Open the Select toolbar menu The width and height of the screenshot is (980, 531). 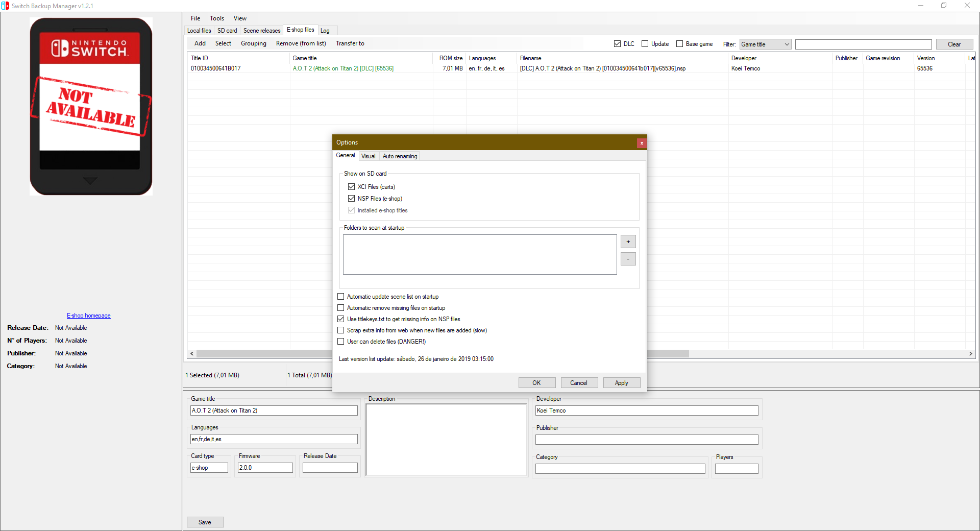pos(223,43)
